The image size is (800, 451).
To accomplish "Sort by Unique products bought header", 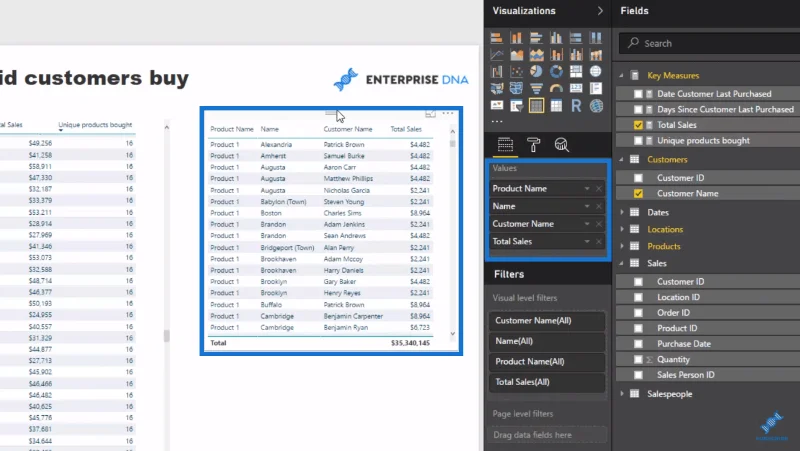I will point(95,125).
